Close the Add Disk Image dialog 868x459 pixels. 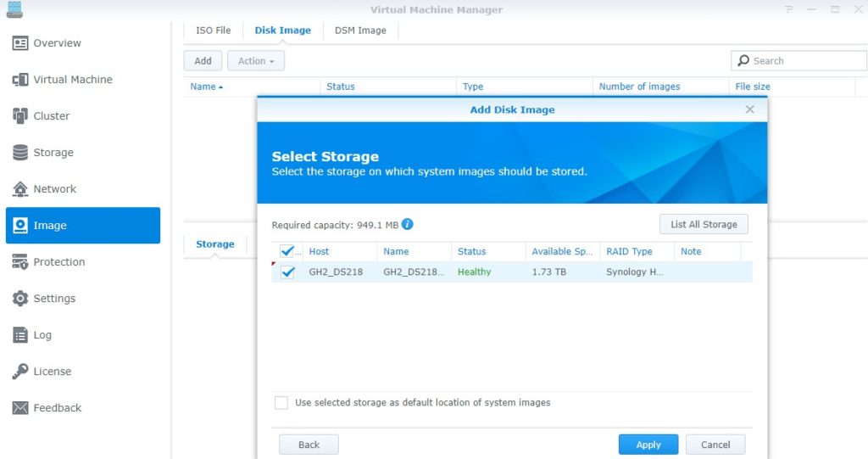click(749, 109)
